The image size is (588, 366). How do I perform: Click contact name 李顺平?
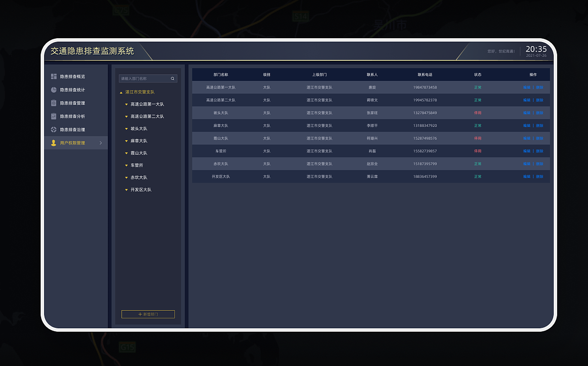(372, 125)
